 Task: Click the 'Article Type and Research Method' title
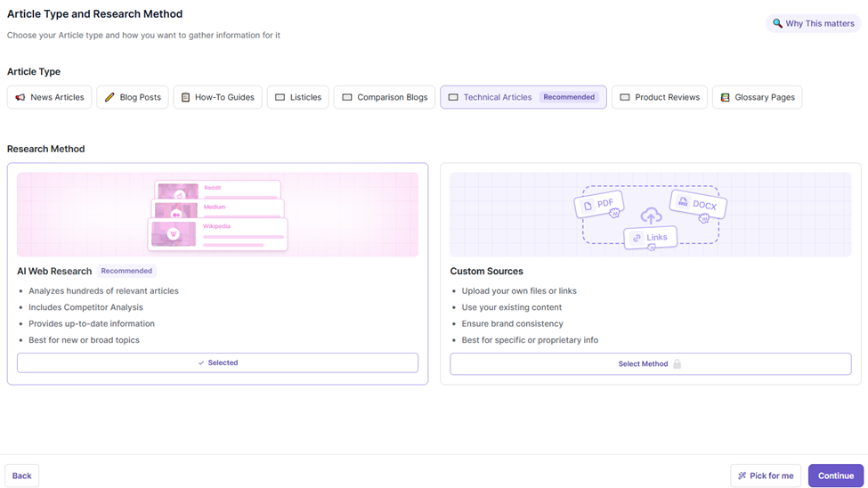pyautogui.click(x=94, y=14)
